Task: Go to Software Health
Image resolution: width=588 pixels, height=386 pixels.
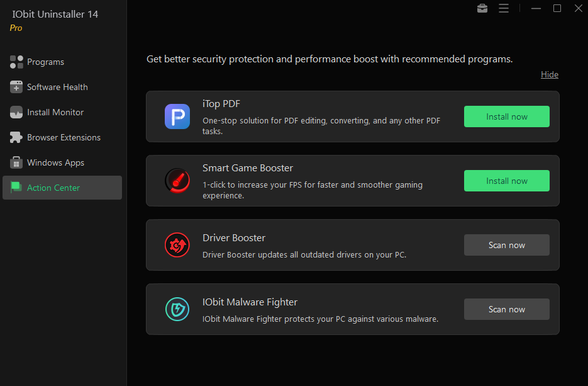Action: [62, 87]
